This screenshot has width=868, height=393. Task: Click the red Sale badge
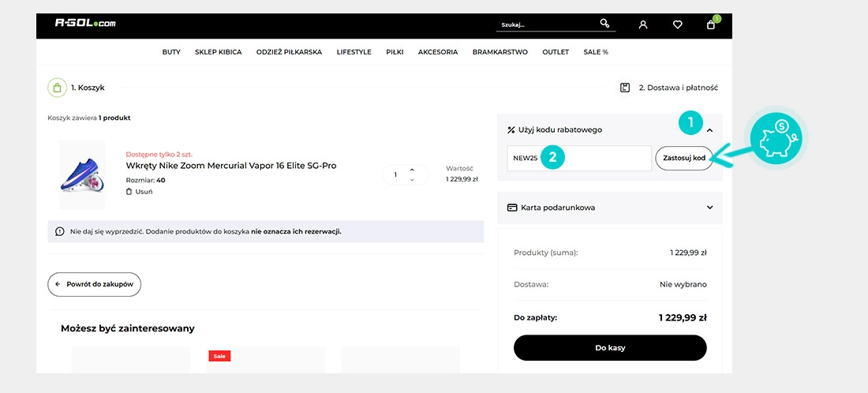pyautogui.click(x=219, y=356)
